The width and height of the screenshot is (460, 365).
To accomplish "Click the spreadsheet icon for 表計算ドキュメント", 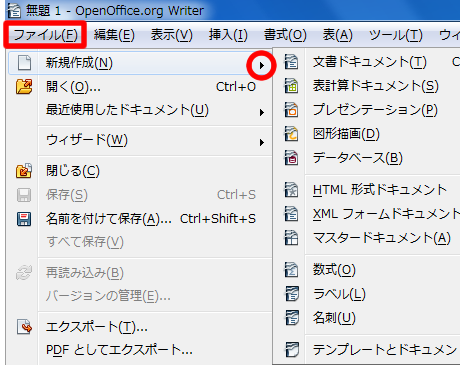I will tap(291, 86).
